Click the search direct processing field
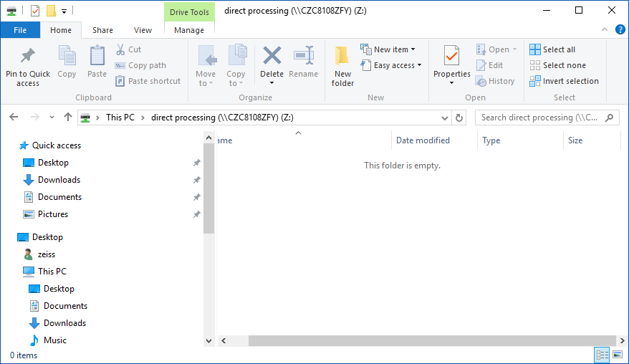The height and width of the screenshot is (364, 629). (539, 118)
